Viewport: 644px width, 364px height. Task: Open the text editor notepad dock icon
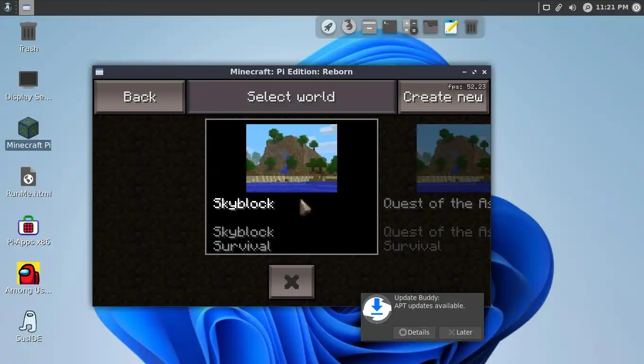tap(451, 27)
